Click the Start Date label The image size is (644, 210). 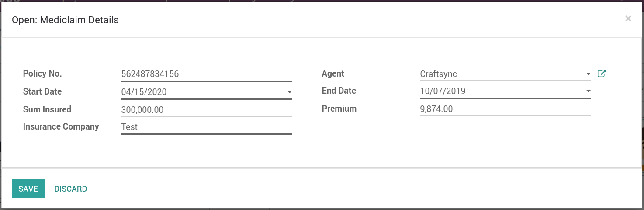42,91
